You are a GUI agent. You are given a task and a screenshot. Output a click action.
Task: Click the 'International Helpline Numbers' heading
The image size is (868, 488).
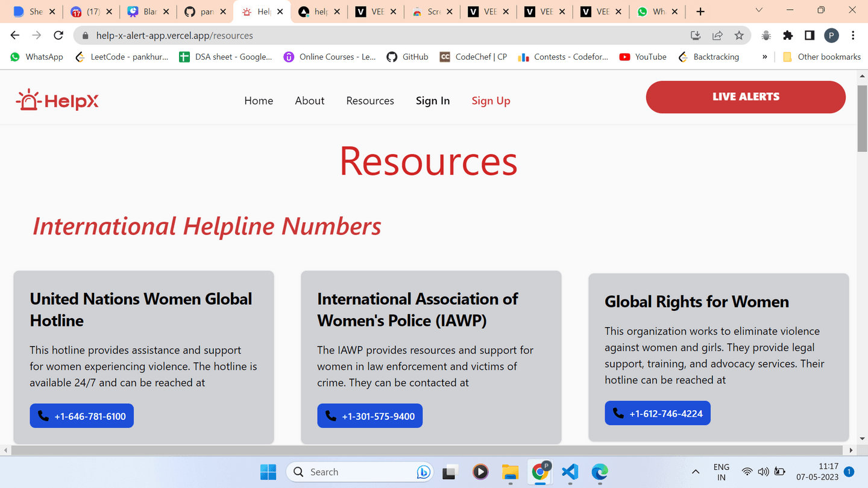(x=207, y=227)
